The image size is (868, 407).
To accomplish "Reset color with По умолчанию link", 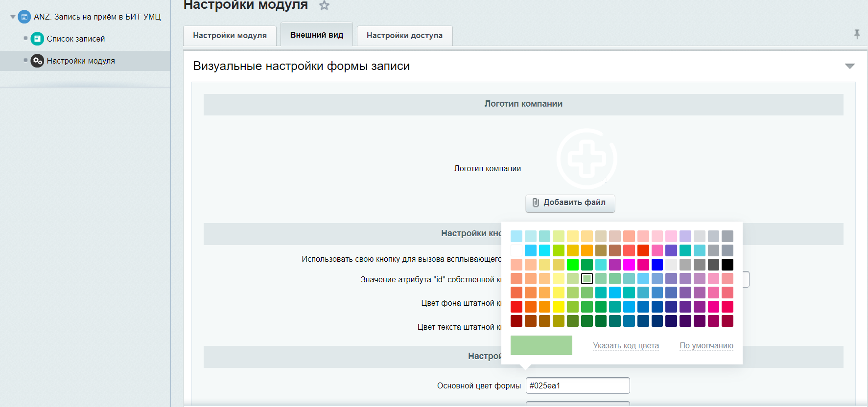I will (x=706, y=345).
